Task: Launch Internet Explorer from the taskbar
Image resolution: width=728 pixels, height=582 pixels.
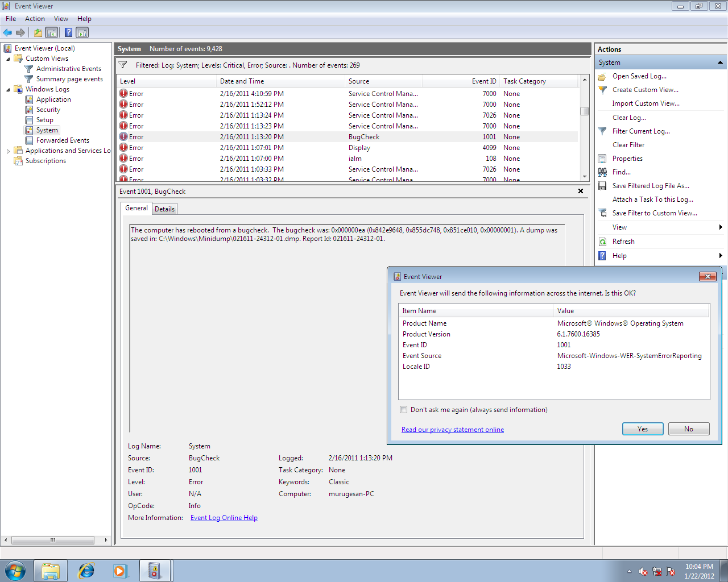Action: pyautogui.click(x=86, y=571)
